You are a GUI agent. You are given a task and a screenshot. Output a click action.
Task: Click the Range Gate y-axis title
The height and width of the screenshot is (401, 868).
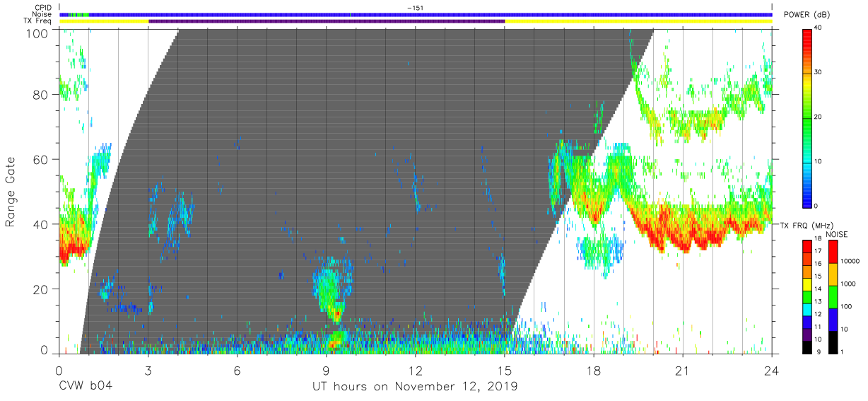pos(11,192)
